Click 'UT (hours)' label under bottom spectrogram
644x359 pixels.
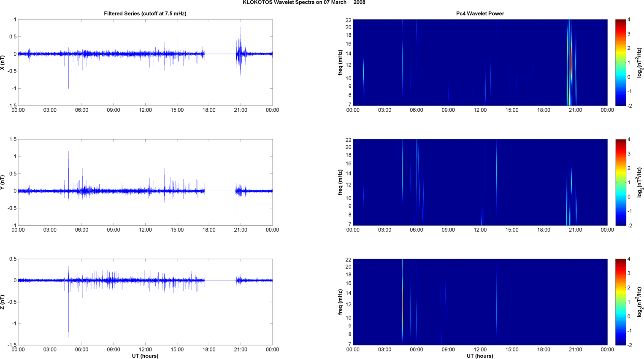pos(480,356)
